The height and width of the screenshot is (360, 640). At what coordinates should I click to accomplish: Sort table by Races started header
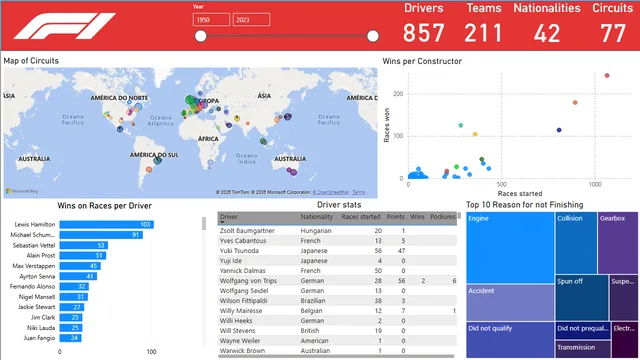(361, 217)
